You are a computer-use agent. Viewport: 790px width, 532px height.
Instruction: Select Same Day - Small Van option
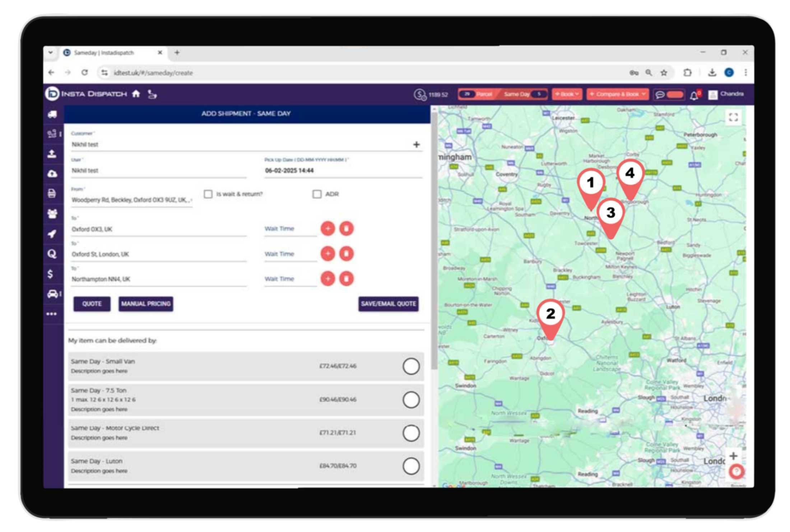[411, 367]
